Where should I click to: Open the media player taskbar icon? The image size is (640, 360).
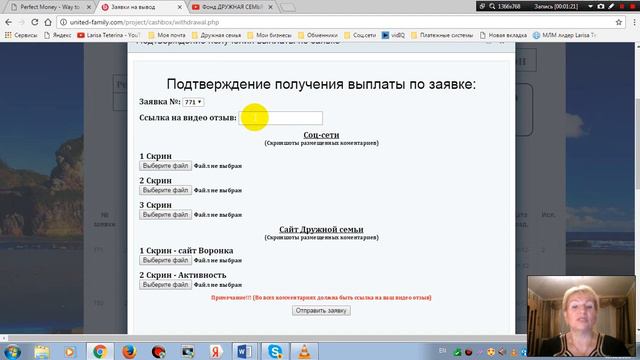[x=70, y=351]
